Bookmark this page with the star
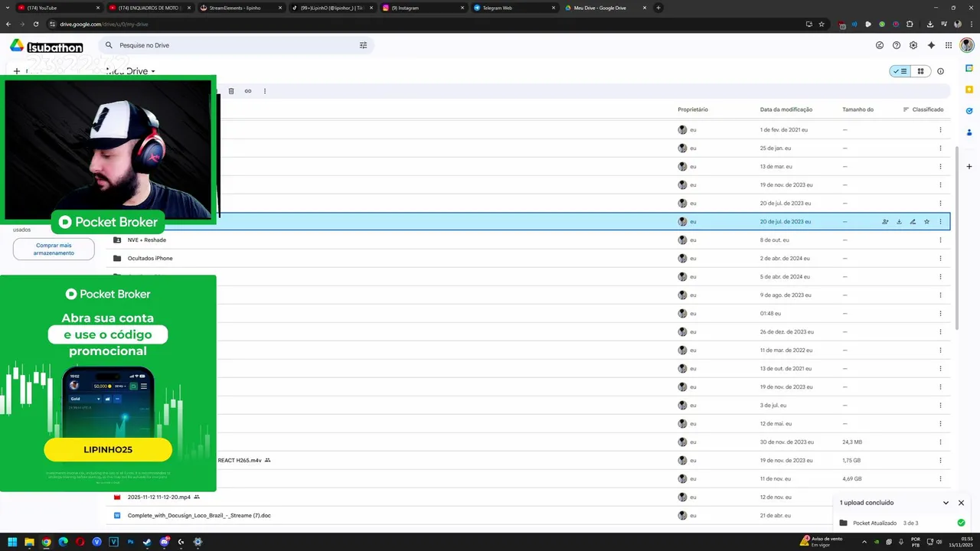Image resolution: width=980 pixels, height=551 pixels. pyautogui.click(x=822, y=24)
